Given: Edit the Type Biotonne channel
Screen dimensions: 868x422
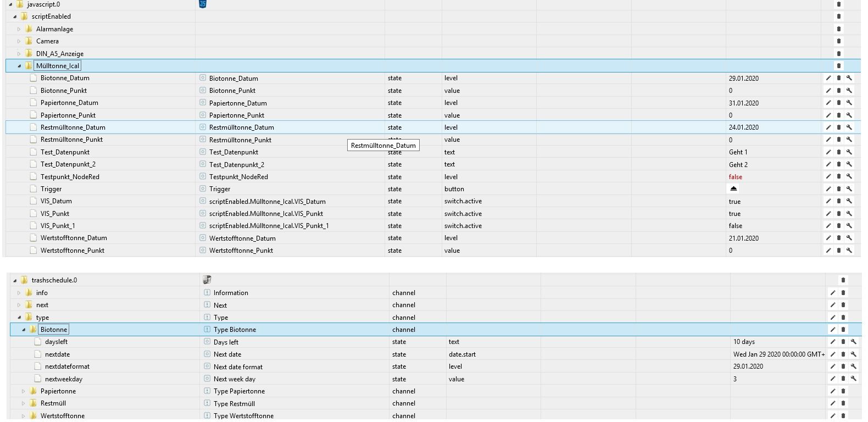Looking at the screenshot, I should coord(833,329).
